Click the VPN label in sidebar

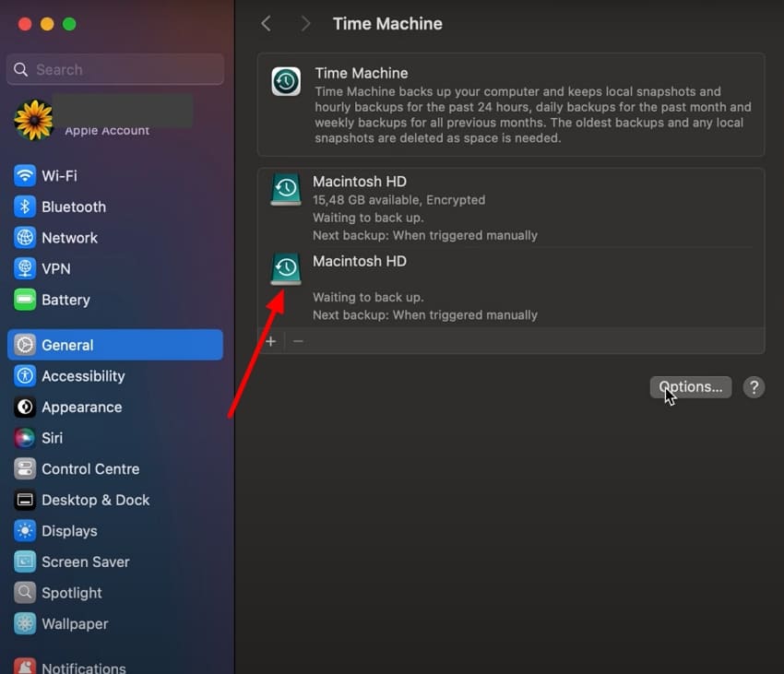tap(56, 269)
